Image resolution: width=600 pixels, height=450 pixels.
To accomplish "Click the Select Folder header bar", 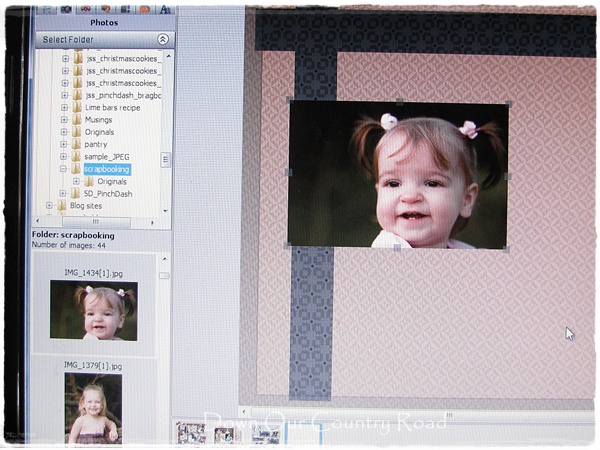I will [105, 39].
